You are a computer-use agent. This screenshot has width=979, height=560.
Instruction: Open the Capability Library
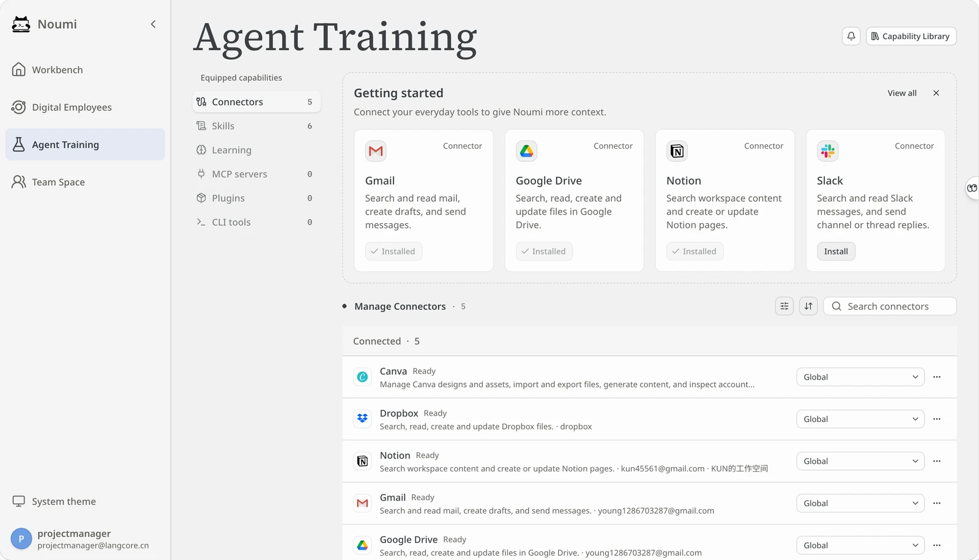[x=910, y=36]
